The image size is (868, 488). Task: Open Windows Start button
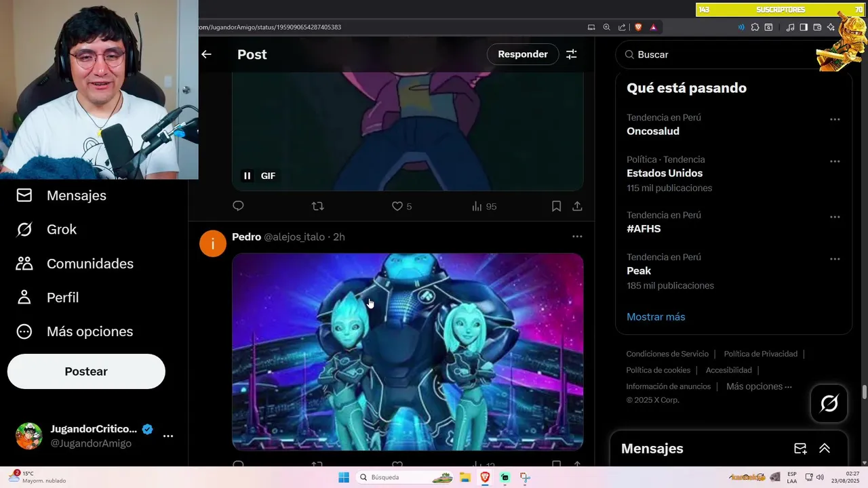[x=344, y=477]
